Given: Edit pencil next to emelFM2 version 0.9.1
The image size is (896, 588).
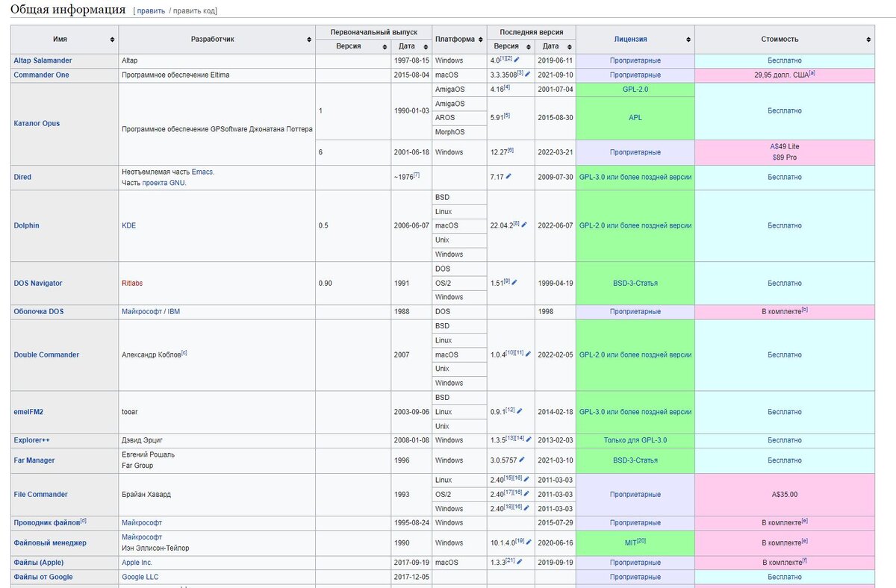Looking at the screenshot, I should (520, 411).
